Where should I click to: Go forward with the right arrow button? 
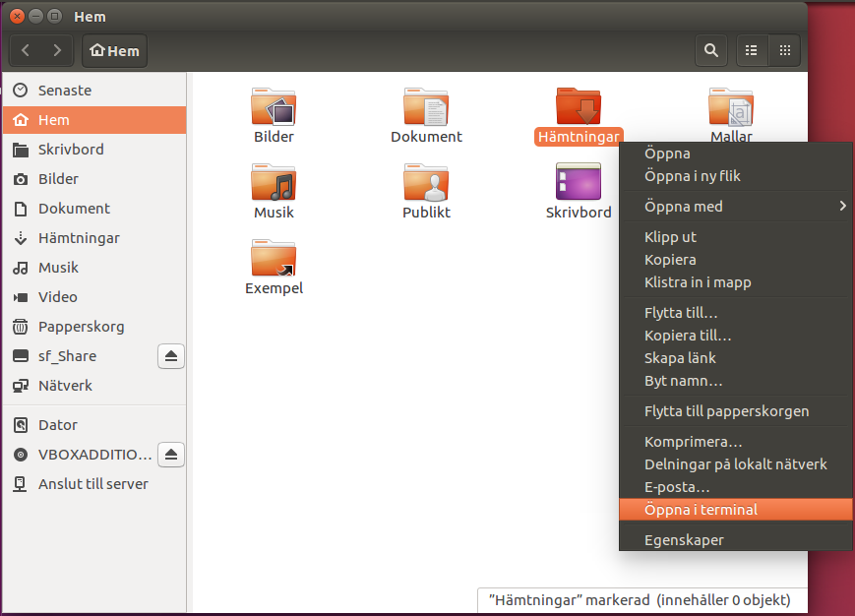[x=57, y=51]
